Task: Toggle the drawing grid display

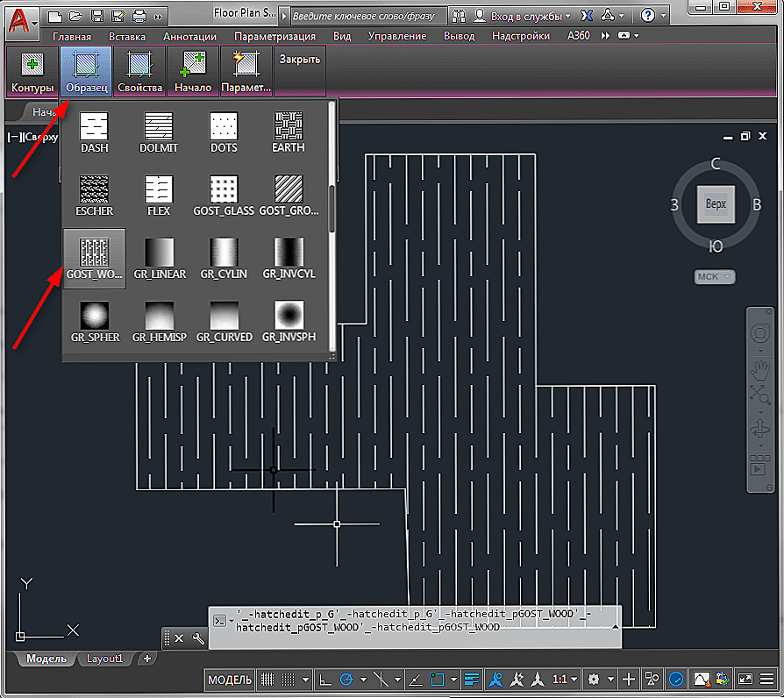Action: pos(267,680)
